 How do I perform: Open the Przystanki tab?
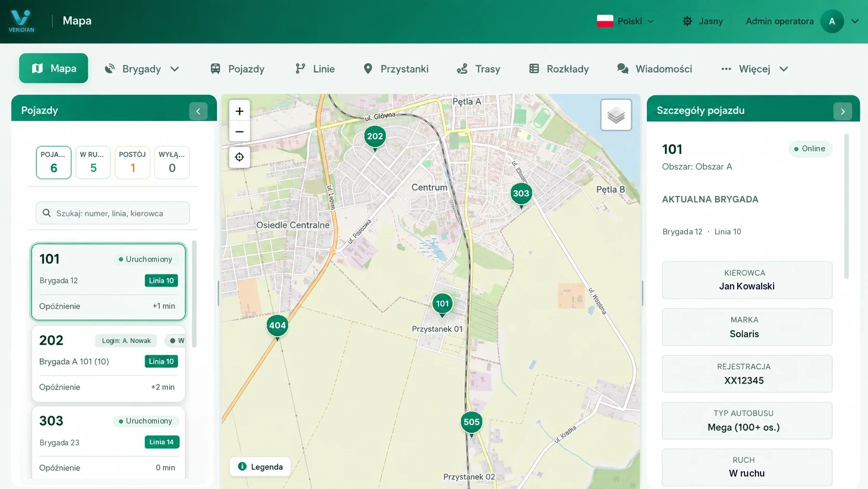pyautogui.click(x=396, y=69)
